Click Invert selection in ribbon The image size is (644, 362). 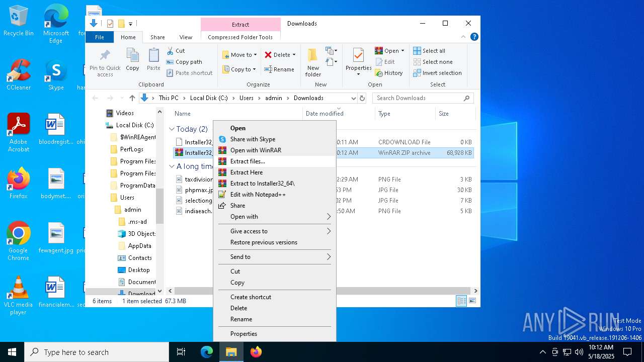tap(437, 73)
